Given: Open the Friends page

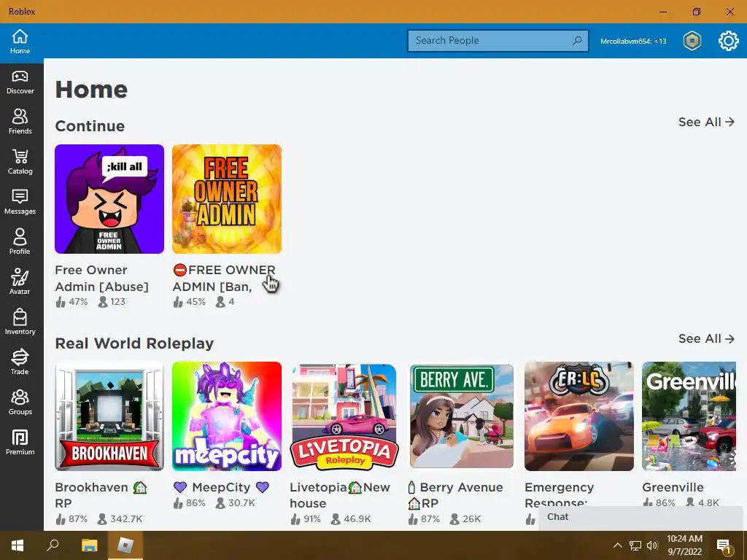Looking at the screenshot, I should coord(20,122).
